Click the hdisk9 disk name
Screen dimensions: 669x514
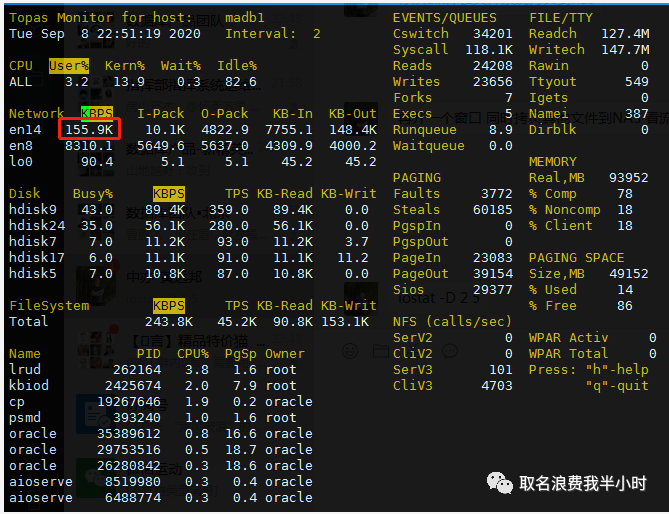pos(33,209)
